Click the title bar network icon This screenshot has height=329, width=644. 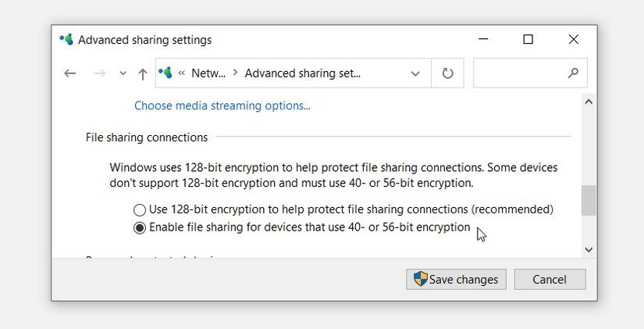(x=66, y=39)
